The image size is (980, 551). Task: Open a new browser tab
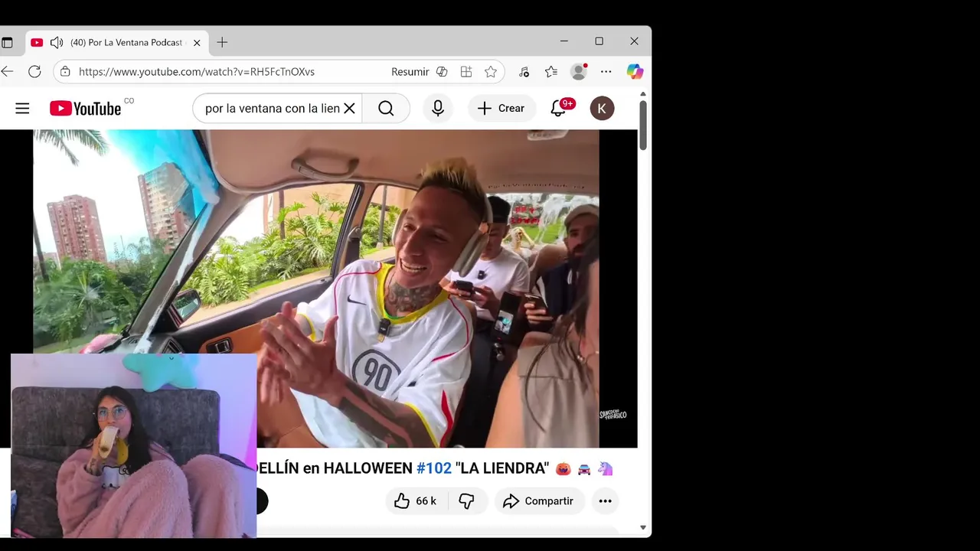pos(222,43)
